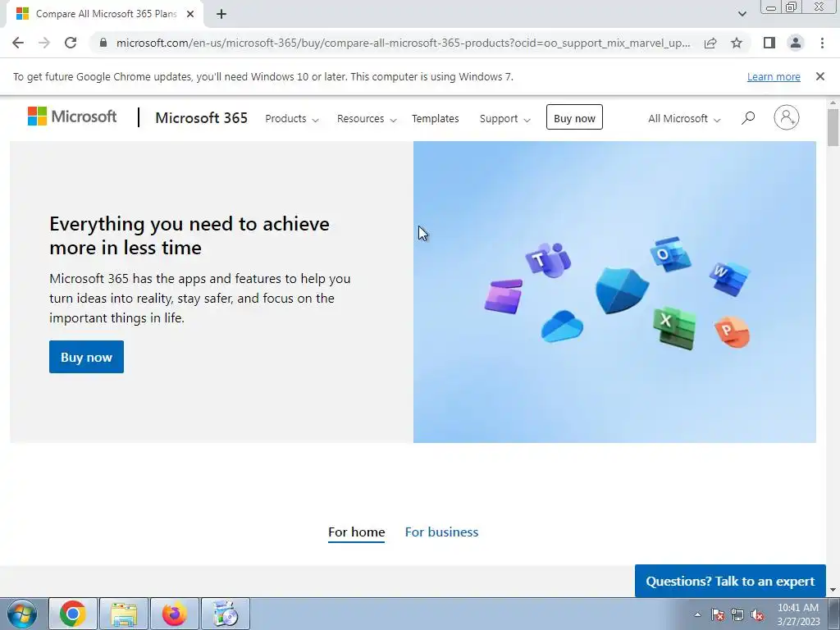Click the PowerPoint icon in hero image

(732, 332)
